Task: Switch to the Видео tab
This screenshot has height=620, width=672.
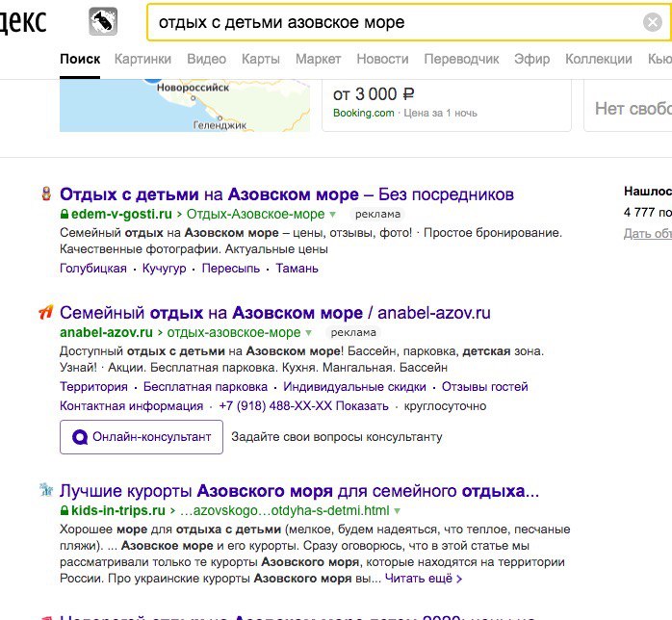Action: coord(207,59)
